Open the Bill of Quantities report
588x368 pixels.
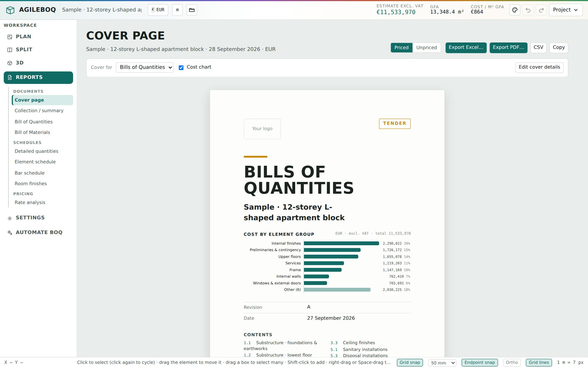click(x=42, y=122)
